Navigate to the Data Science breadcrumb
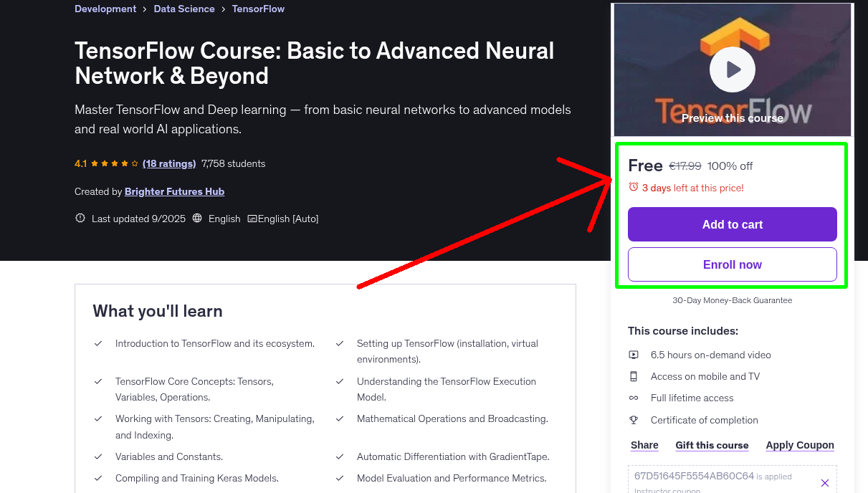The height and width of the screenshot is (493, 868). [x=184, y=9]
